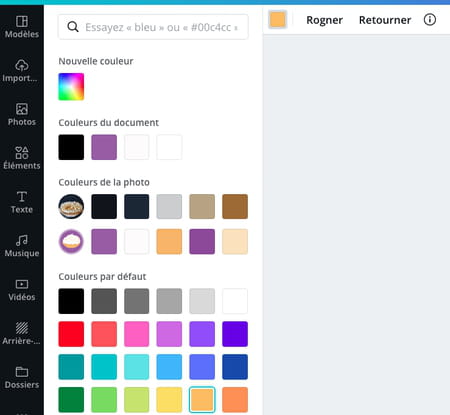Viewport: 450px width, 415px height.
Task: Pick the red default color swatch
Action: (71, 334)
